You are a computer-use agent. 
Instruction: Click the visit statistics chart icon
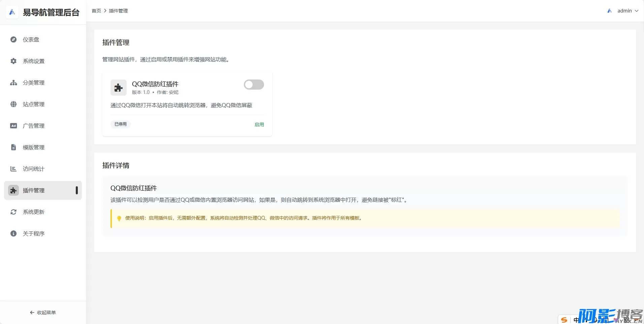13,169
